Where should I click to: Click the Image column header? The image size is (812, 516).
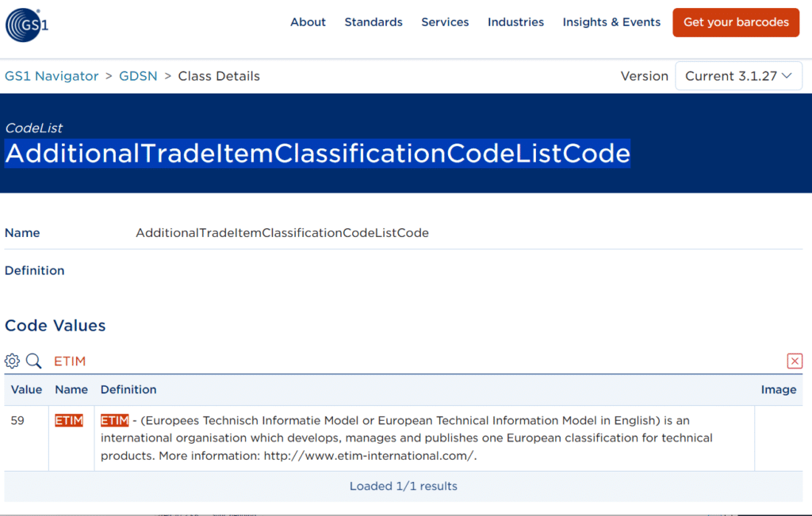[778, 389]
